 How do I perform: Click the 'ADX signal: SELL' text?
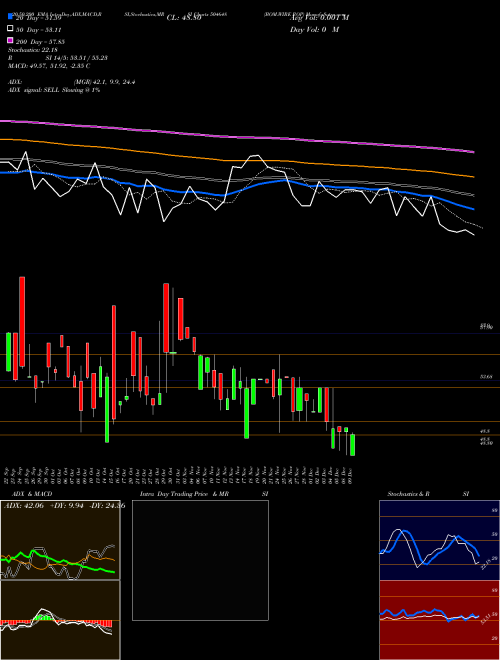(34, 90)
